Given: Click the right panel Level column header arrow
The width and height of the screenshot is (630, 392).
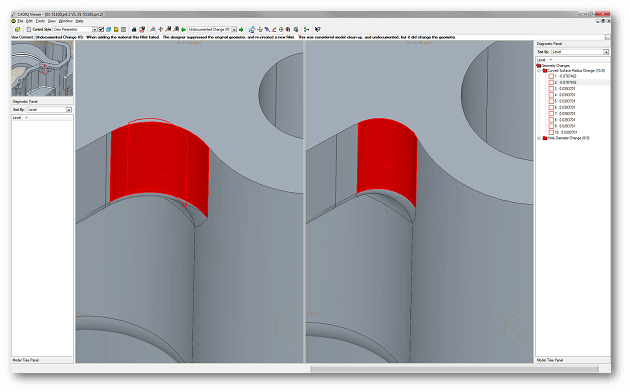Looking at the screenshot, I should click(x=551, y=60).
